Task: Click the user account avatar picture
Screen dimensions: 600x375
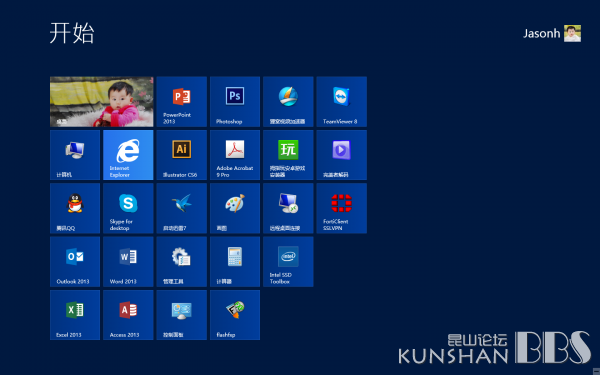Action: click(572, 33)
